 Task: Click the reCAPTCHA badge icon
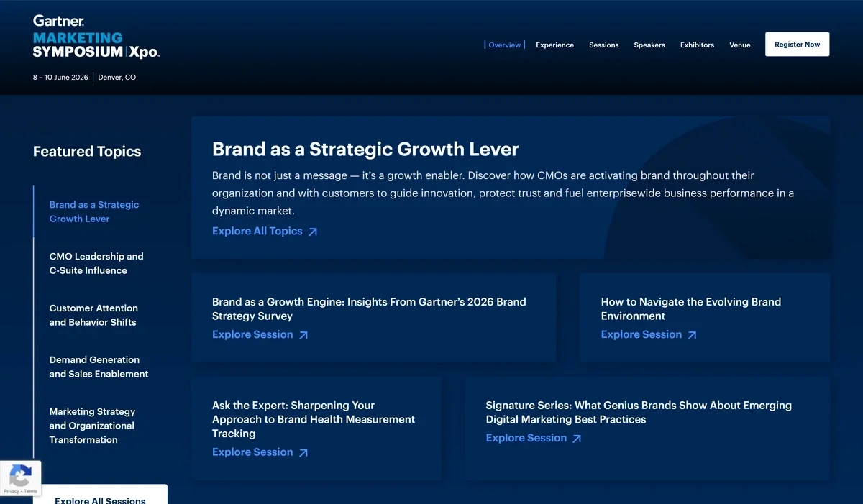(x=20, y=475)
